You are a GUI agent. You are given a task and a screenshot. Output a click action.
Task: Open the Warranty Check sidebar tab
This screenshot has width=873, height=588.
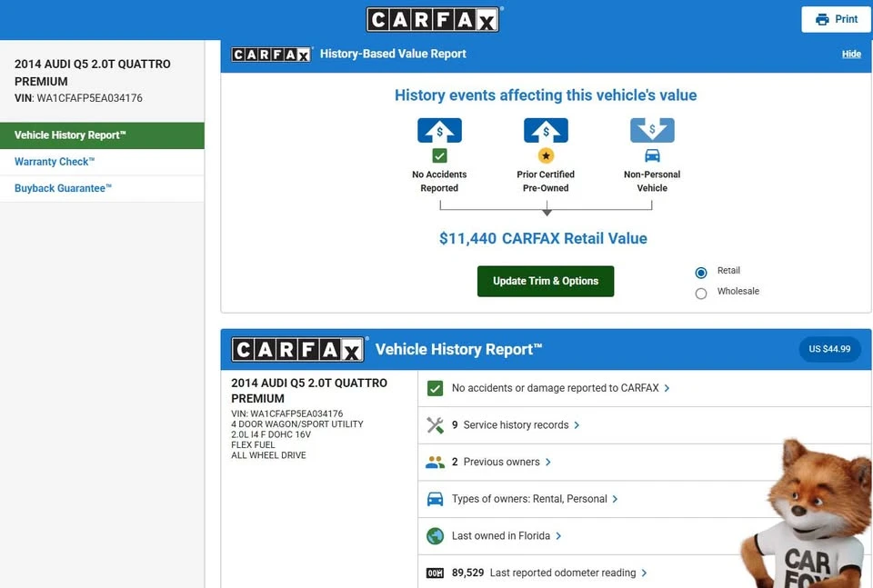click(102, 162)
